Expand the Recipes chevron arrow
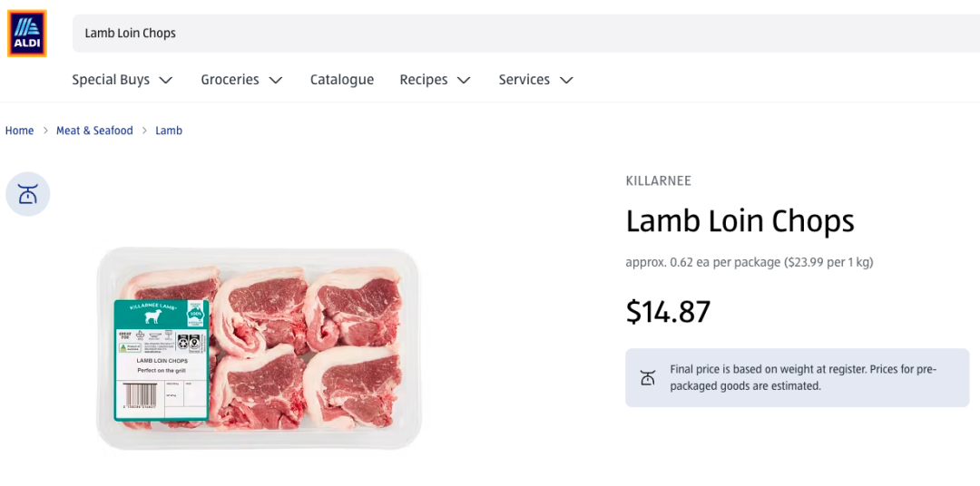Image resolution: width=980 pixels, height=486 pixels. (x=464, y=80)
